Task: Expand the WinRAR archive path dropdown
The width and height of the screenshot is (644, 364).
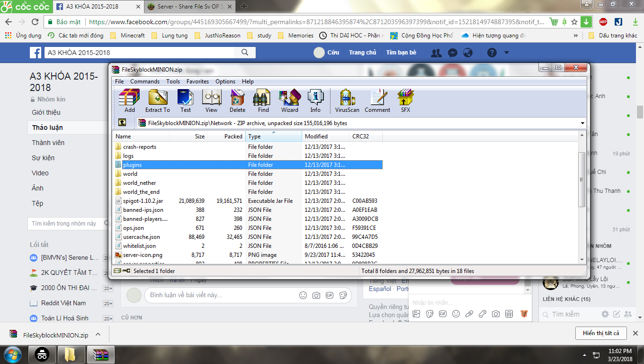Action: (582, 123)
